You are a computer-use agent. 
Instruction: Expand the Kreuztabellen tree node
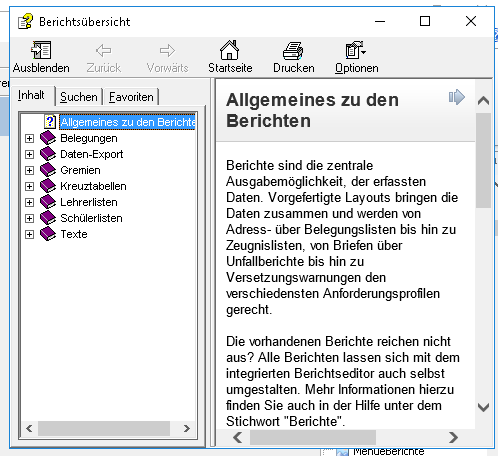click(x=29, y=186)
